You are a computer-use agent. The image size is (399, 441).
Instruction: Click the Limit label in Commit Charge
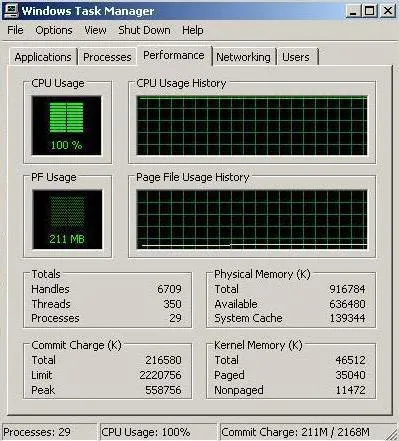[42, 375]
